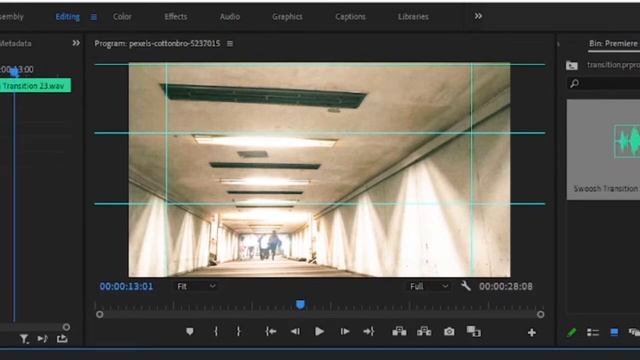The image size is (640, 360).
Task: Open the Button Editor plus icon
Action: [x=531, y=333]
